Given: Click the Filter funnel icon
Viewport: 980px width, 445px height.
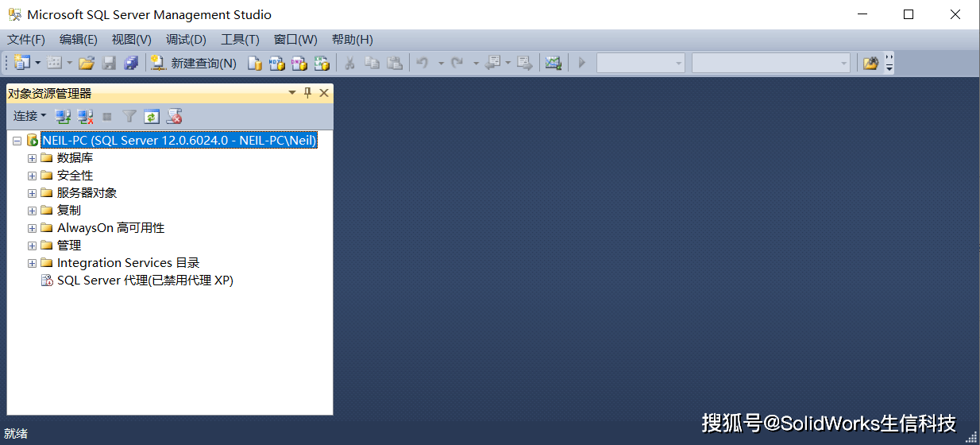Looking at the screenshot, I should tap(129, 117).
